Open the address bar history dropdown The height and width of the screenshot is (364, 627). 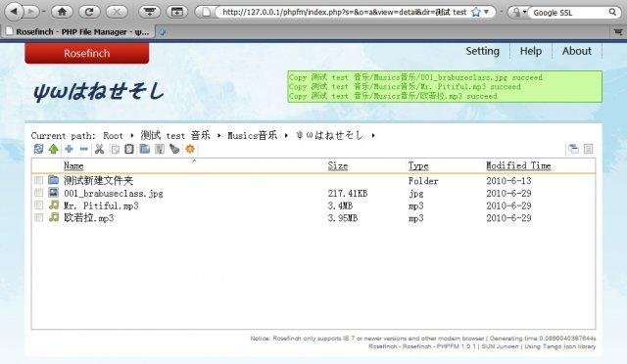487,12
